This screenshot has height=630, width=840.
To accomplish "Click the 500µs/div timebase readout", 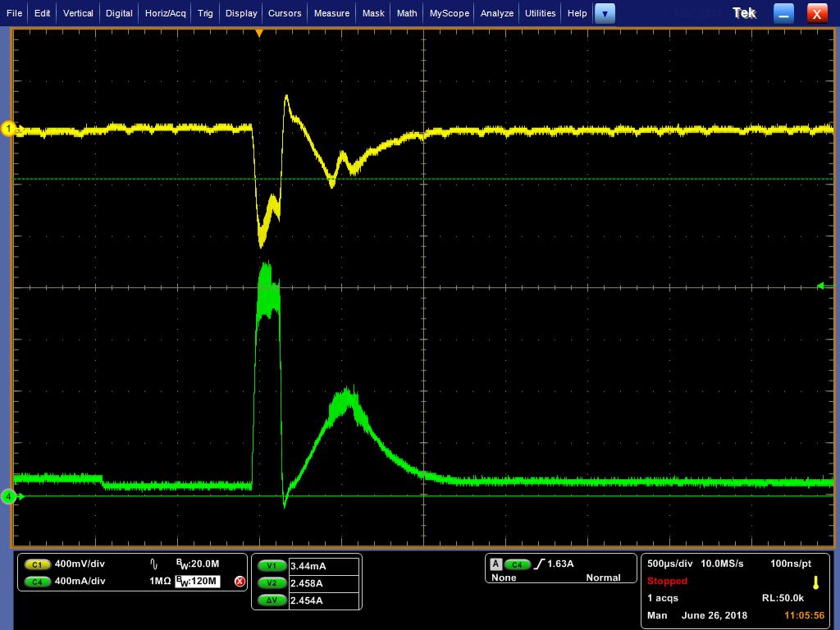I will [669, 564].
